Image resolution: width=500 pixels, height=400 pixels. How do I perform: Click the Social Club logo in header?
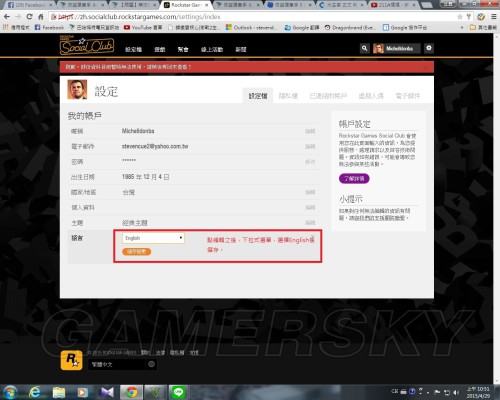coord(87,46)
